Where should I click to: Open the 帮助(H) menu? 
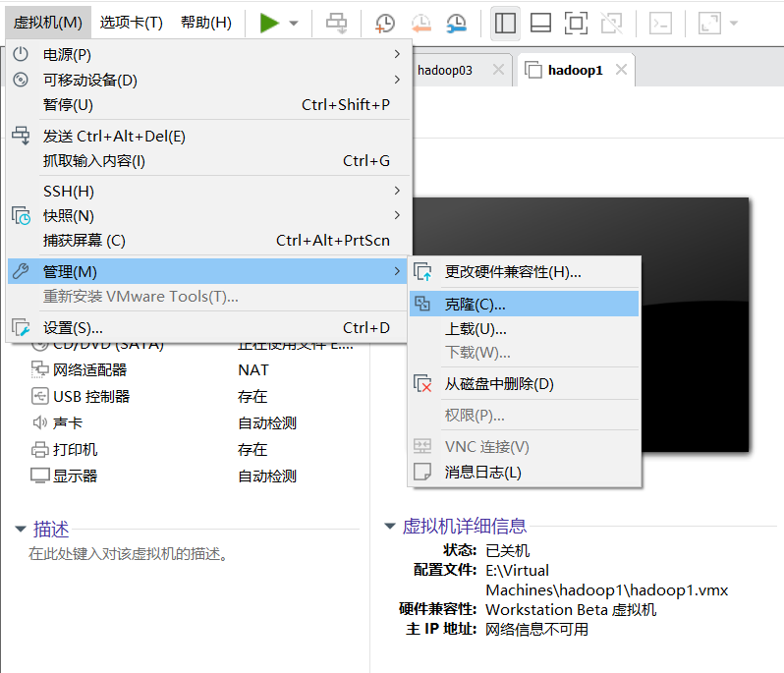click(x=206, y=23)
